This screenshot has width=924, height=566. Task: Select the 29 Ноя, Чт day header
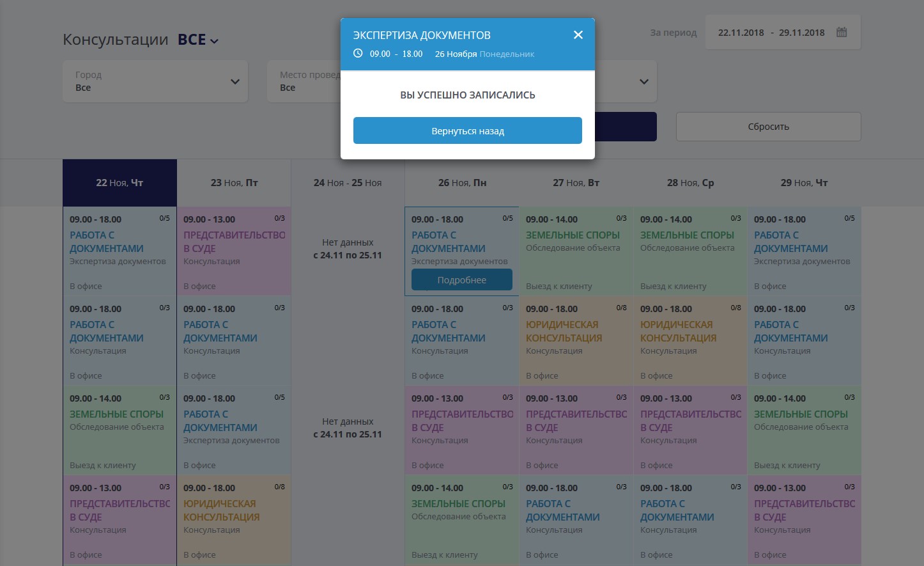pos(804,183)
